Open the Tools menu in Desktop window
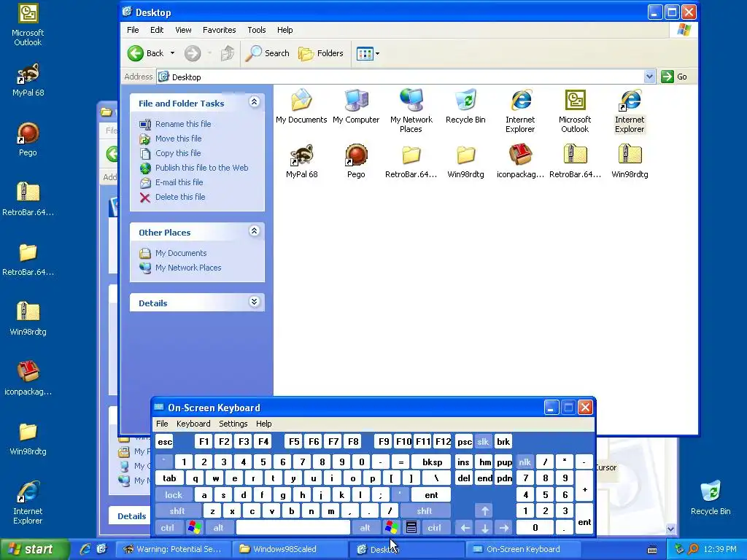 (x=256, y=30)
